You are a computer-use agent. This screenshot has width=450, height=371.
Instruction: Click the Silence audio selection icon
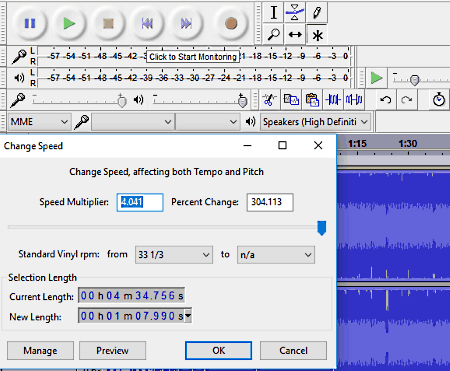[354, 99]
